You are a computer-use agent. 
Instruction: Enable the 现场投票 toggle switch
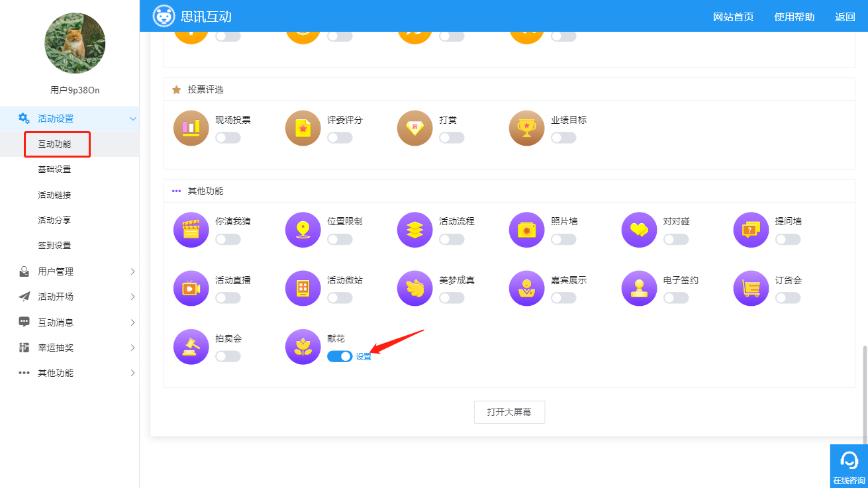(x=228, y=138)
